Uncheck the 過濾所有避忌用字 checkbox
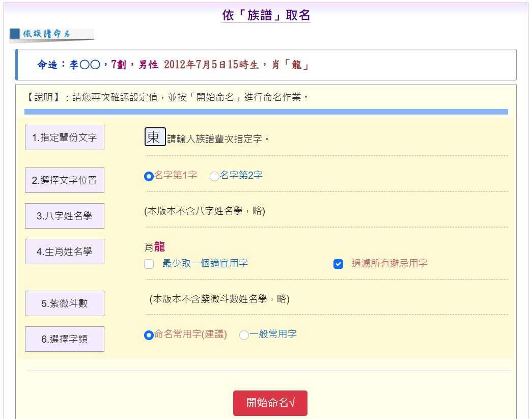Screen dimensions: 532x419 [x=338, y=264]
